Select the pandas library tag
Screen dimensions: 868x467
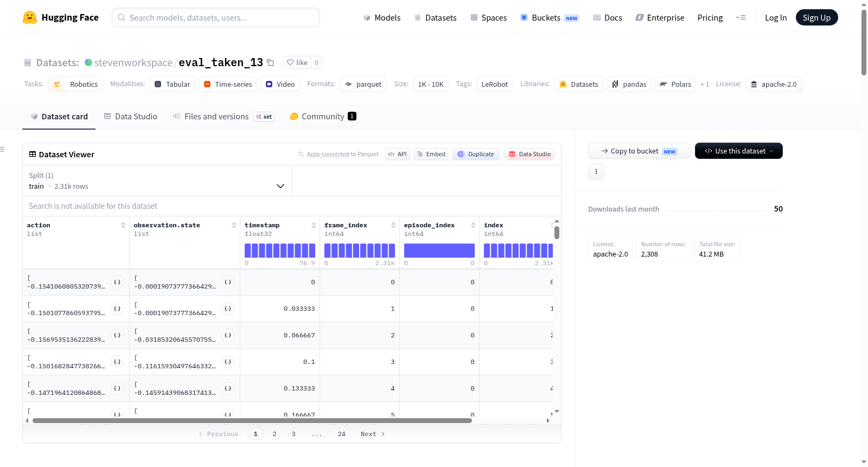(x=629, y=84)
